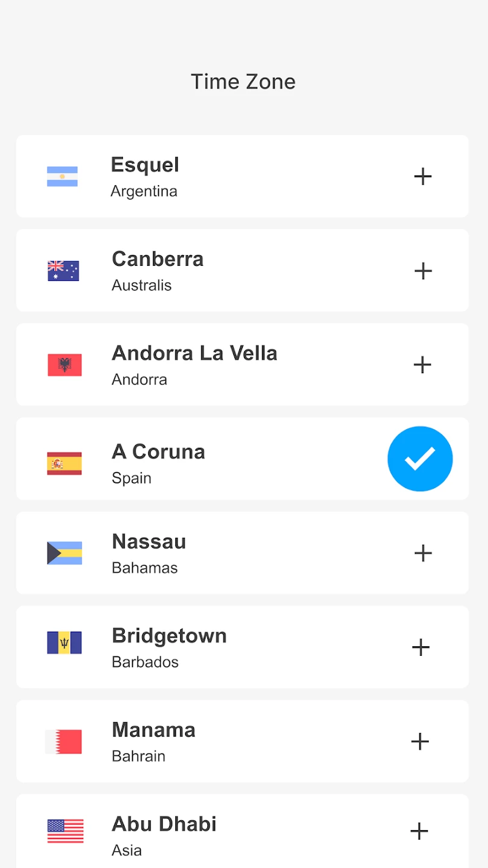The image size is (488, 868).
Task: Tap the Barbados flag icon
Action: point(64,643)
